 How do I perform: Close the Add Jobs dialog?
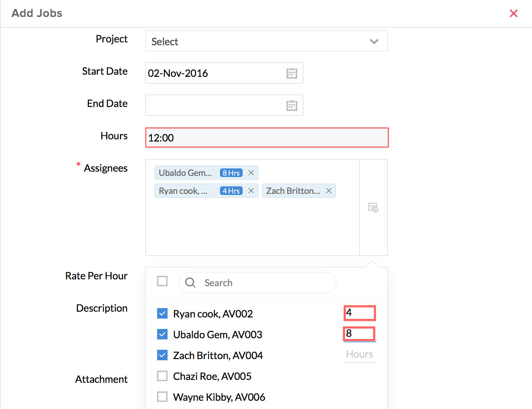coord(513,14)
